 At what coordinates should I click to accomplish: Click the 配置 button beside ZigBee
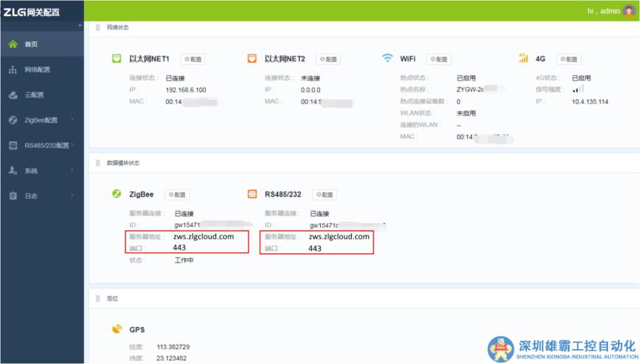(x=177, y=194)
